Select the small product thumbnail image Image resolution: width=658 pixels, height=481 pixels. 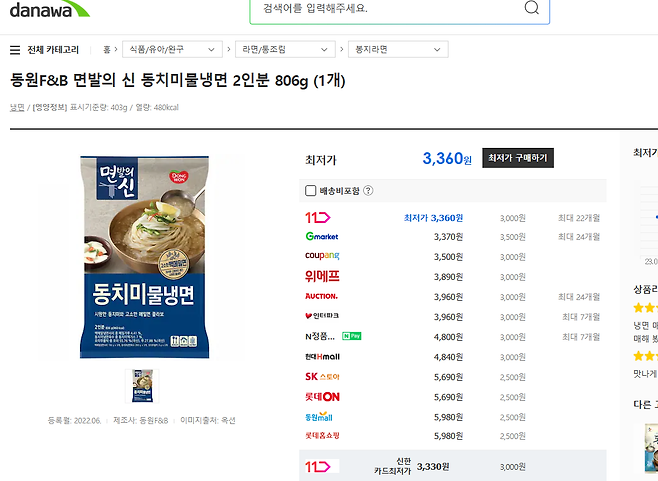tap(142, 386)
